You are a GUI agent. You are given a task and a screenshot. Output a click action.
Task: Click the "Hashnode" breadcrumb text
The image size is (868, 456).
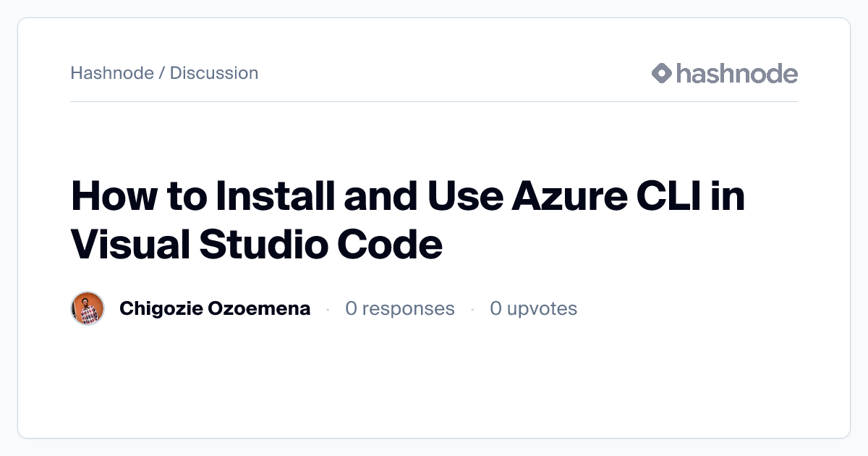click(x=111, y=73)
